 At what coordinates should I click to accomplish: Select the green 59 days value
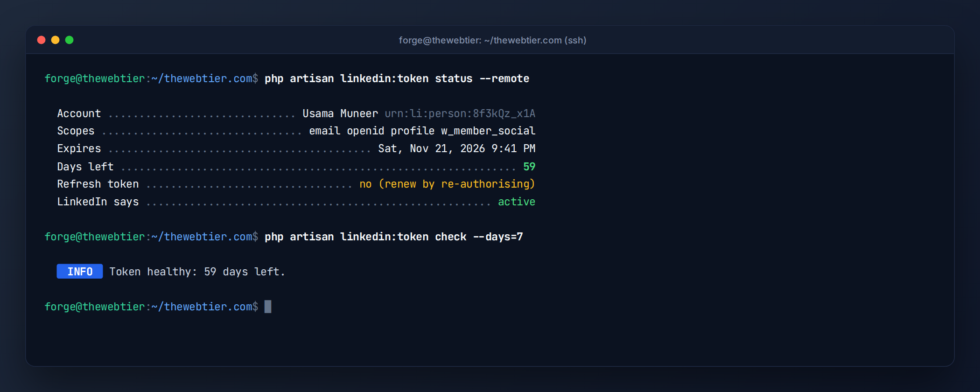pos(529,167)
